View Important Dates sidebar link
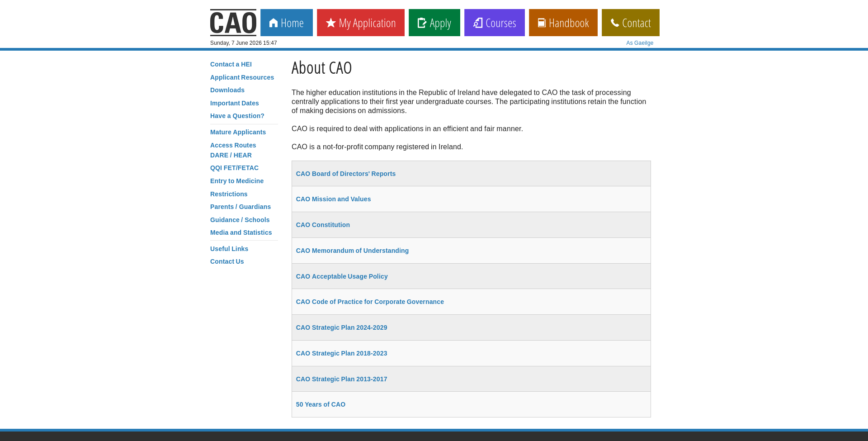The width and height of the screenshot is (868, 441). [235, 103]
